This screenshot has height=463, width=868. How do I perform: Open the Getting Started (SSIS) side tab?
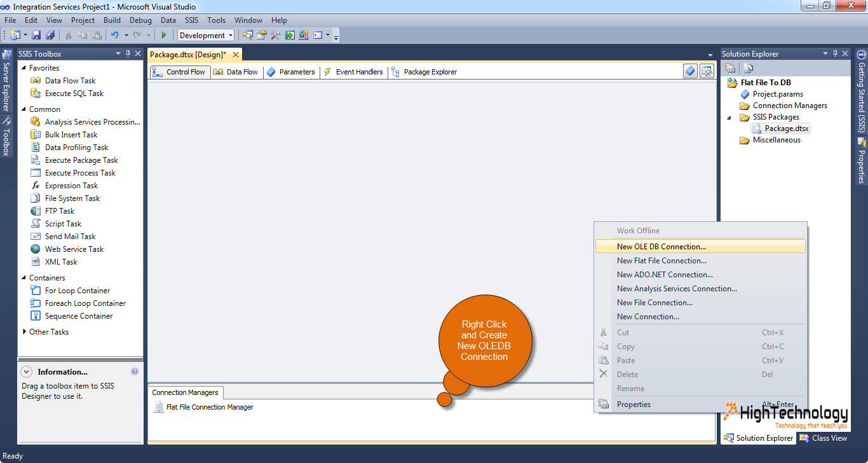point(862,91)
